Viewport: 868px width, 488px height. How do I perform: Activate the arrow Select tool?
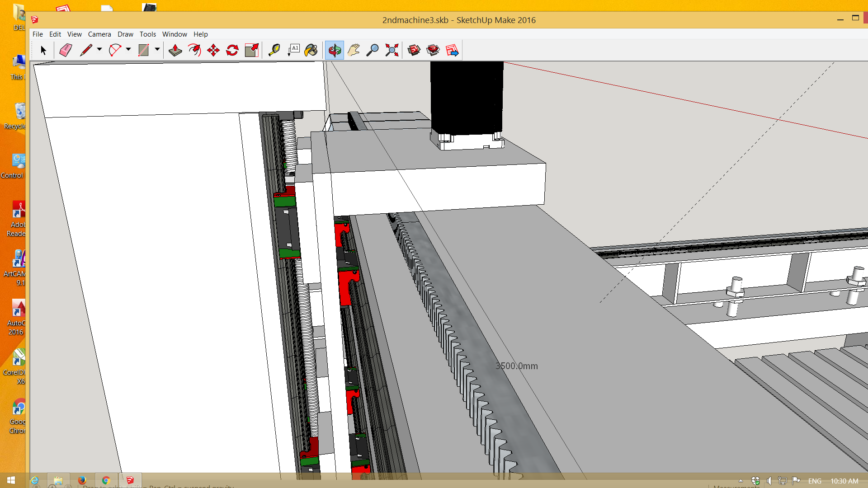coord(43,50)
